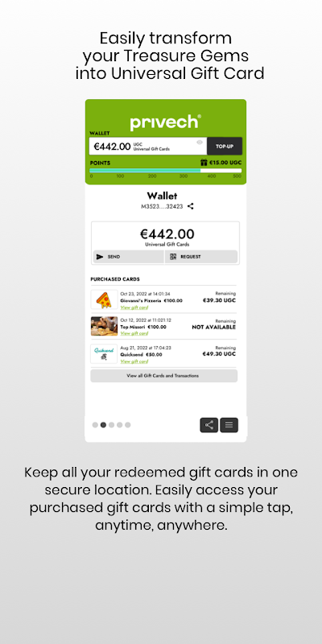Tap the share icon beside wallet ID
This screenshot has height=644, width=322.
[190, 206]
